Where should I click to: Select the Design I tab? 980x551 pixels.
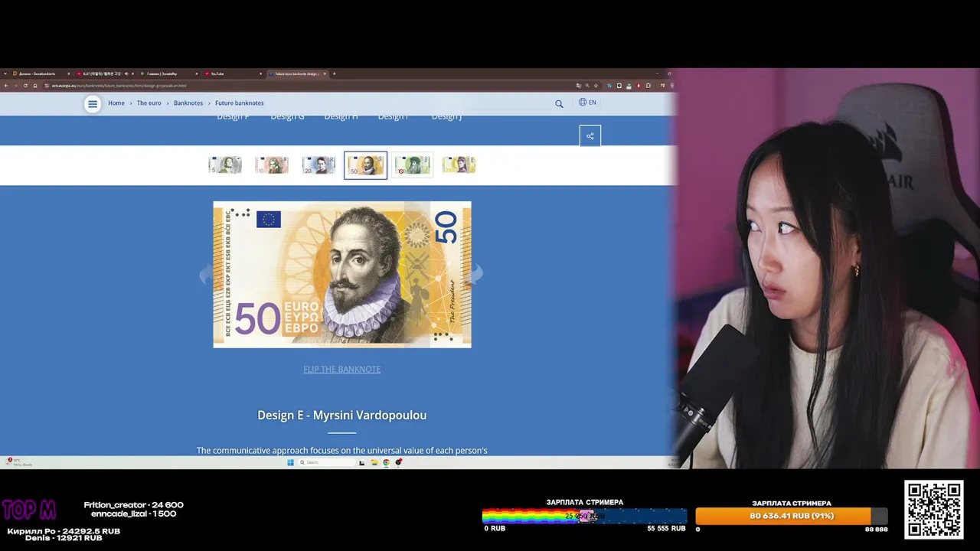coord(393,117)
